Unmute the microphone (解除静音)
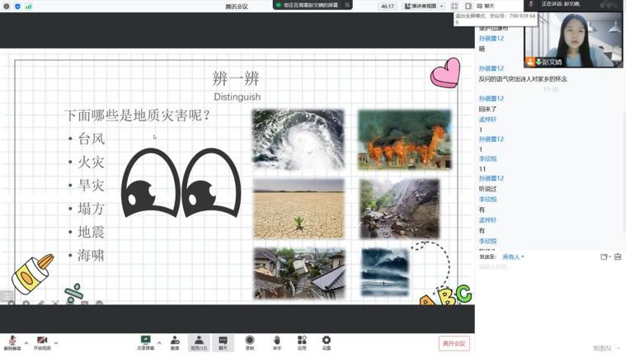 12,342
